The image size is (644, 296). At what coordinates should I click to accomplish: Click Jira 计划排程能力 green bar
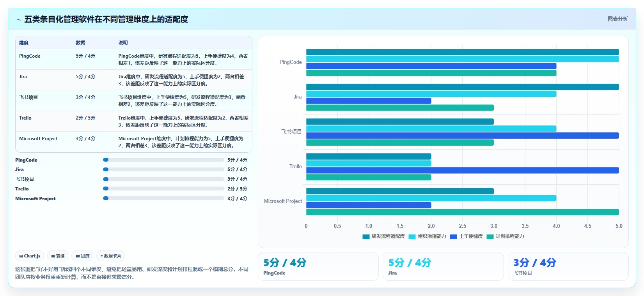(x=400, y=108)
